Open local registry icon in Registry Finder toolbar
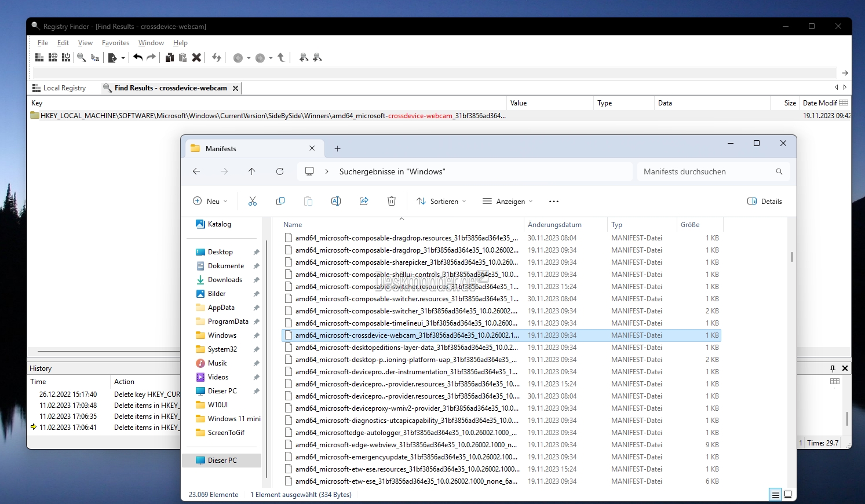865x504 pixels. (x=39, y=57)
